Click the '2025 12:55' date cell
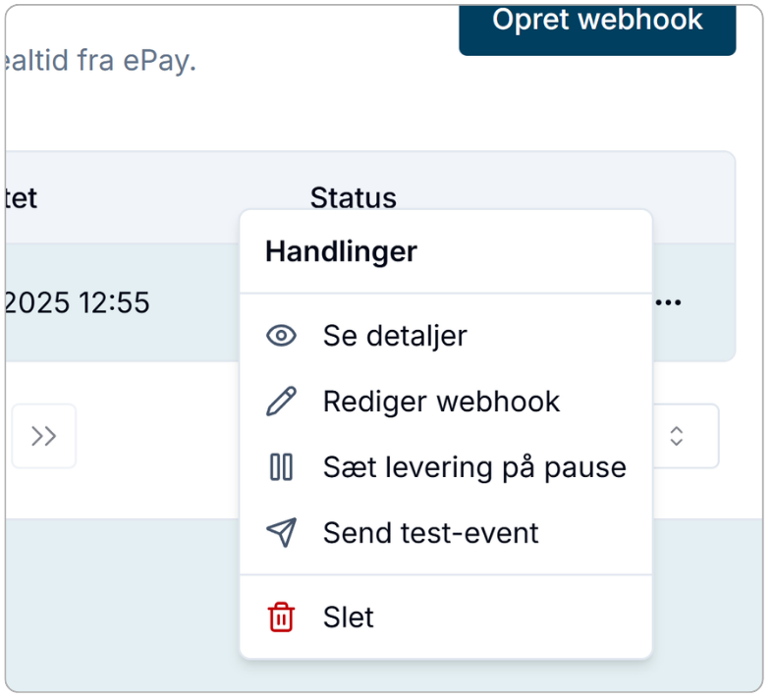 click(77, 303)
